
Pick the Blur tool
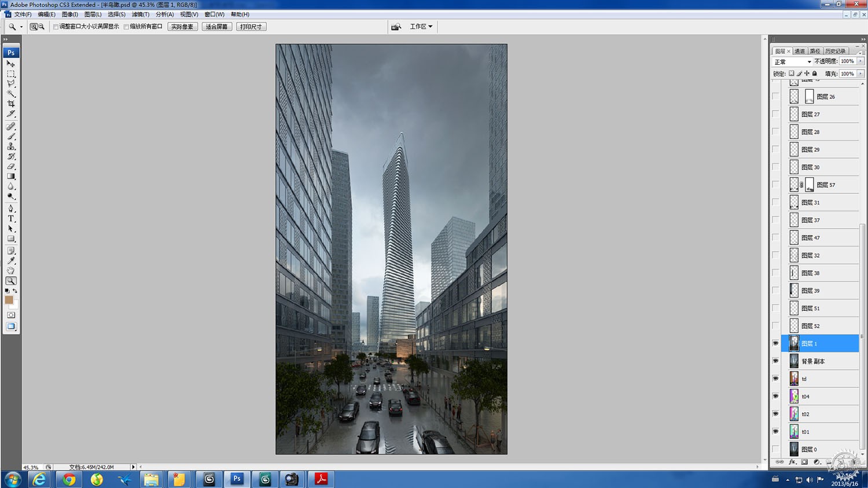point(11,186)
